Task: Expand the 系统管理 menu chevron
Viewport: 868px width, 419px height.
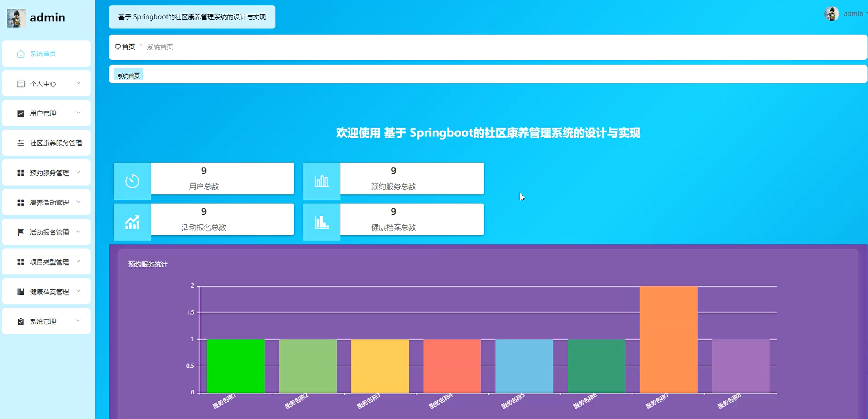Action: [78, 320]
